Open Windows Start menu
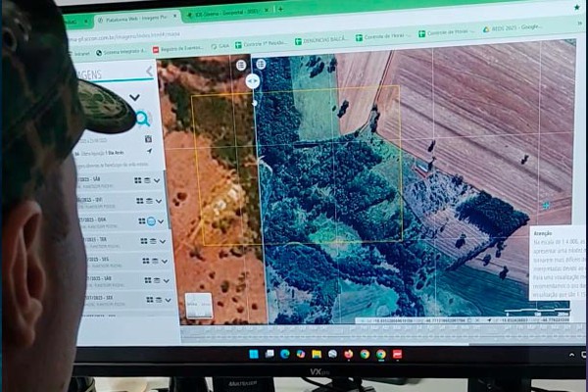 [x=254, y=354]
